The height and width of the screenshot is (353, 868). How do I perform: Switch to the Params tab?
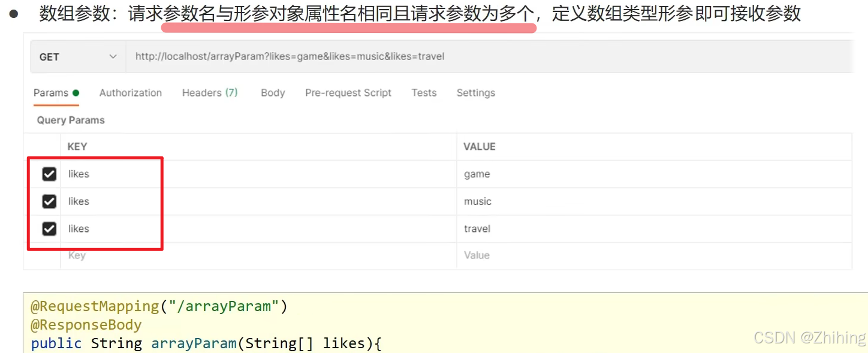(x=56, y=93)
